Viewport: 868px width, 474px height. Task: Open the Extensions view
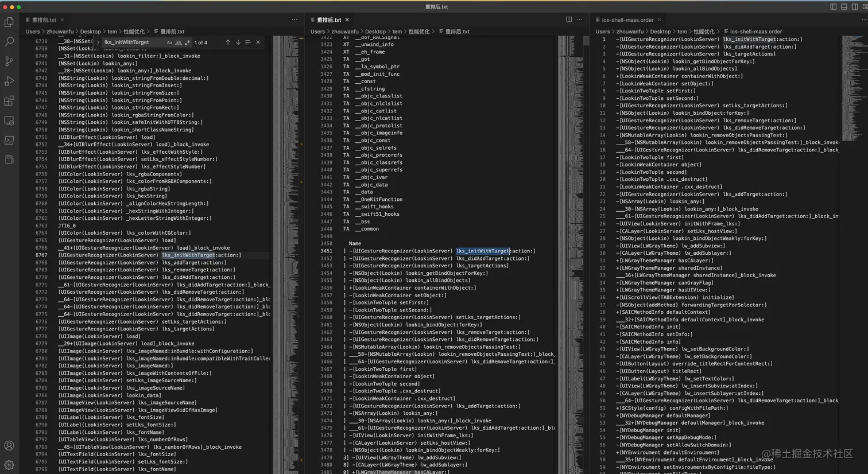[x=9, y=101]
